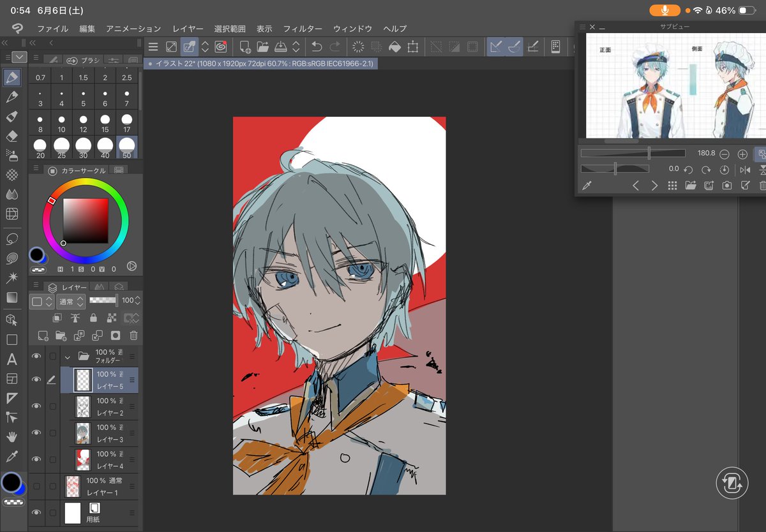Select the Brush tool with paint tube icon
766x532 pixels.
(12, 117)
